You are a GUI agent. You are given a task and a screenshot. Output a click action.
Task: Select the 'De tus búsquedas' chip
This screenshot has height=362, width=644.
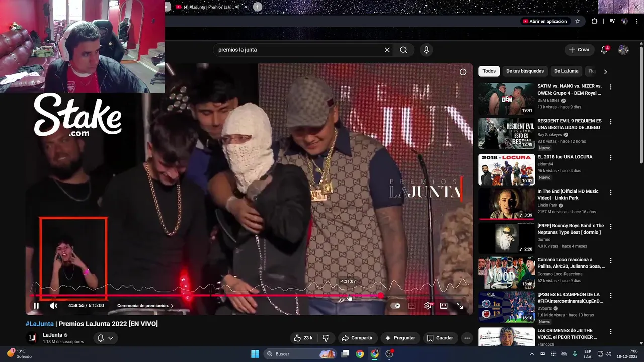click(x=525, y=71)
